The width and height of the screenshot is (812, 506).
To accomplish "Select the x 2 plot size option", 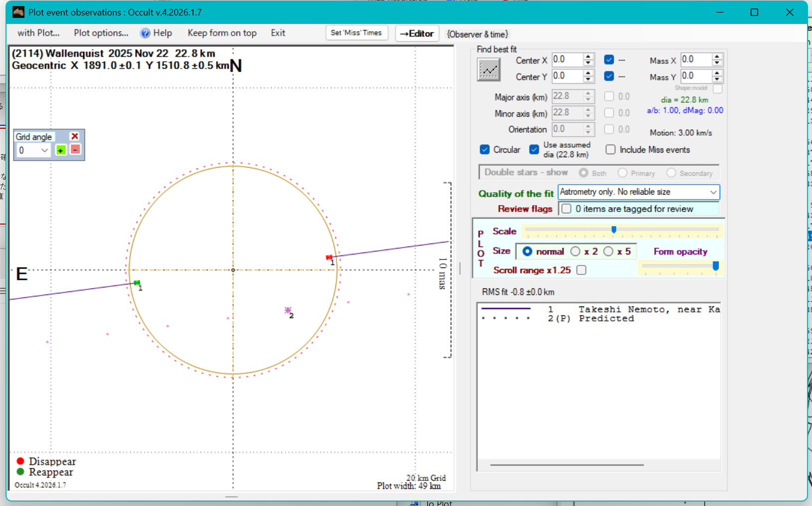I will 575,252.
